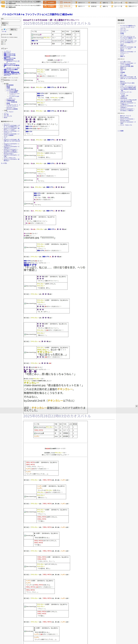Click the 20時22分のカオスバトル heading

pos(57,24)
